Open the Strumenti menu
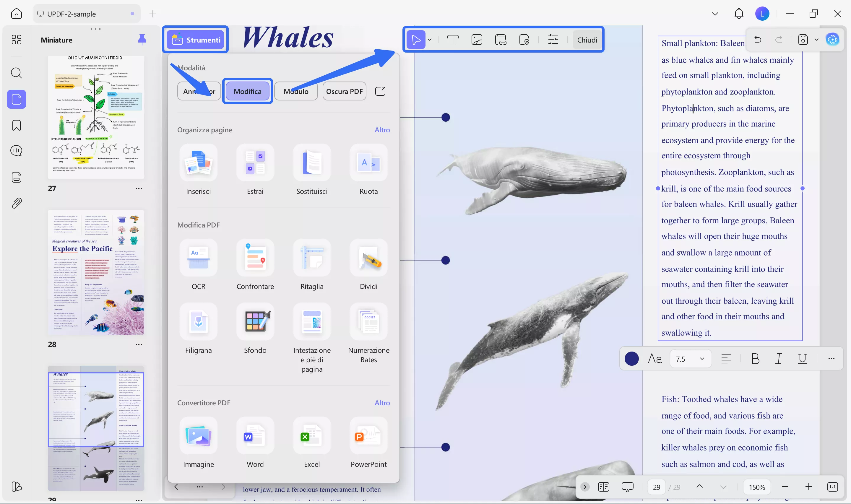The height and width of the screenshot is (504, 851). click(x=196, y=40)
